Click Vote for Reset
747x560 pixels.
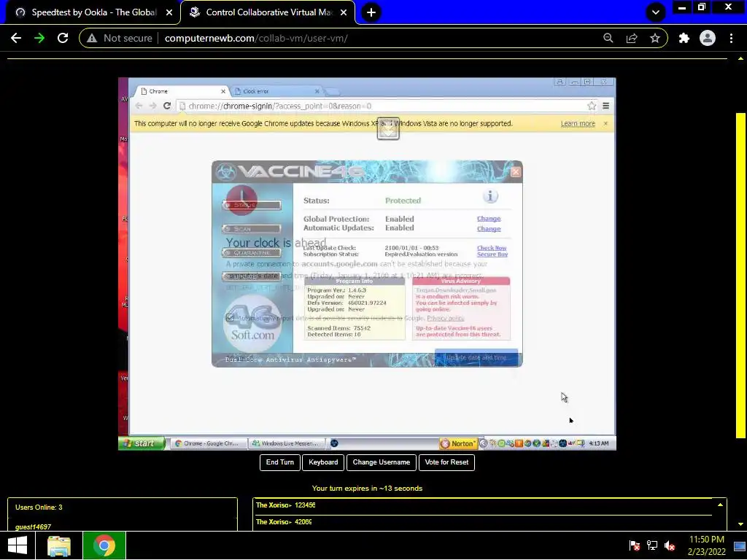446,462
